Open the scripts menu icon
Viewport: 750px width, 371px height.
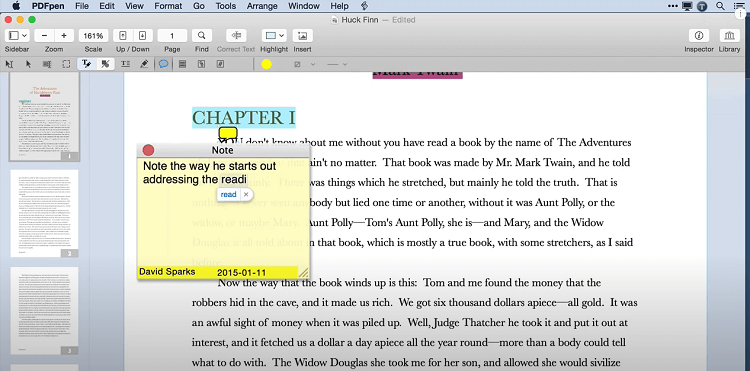pyautogui.click(x=364, y=6)
